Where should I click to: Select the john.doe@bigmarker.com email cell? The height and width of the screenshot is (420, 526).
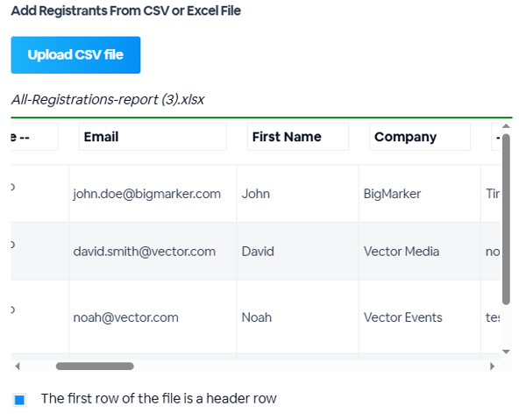click(x=146, y=194)
